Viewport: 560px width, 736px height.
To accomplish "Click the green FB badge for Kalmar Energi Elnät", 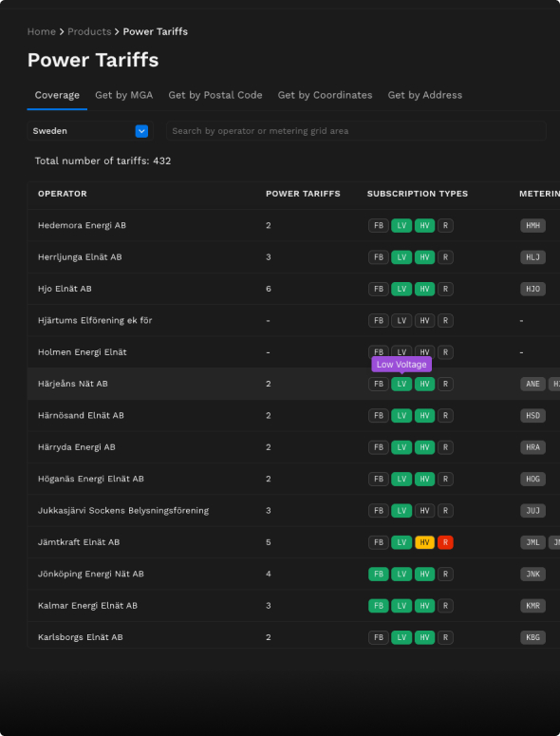I will [x=379, y=606].
